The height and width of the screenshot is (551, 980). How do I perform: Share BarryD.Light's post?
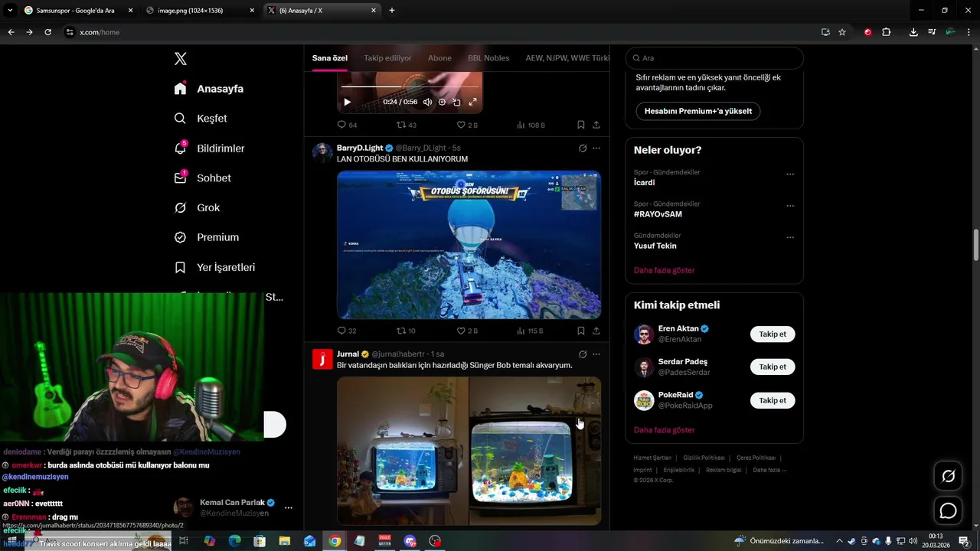point(596,331)
